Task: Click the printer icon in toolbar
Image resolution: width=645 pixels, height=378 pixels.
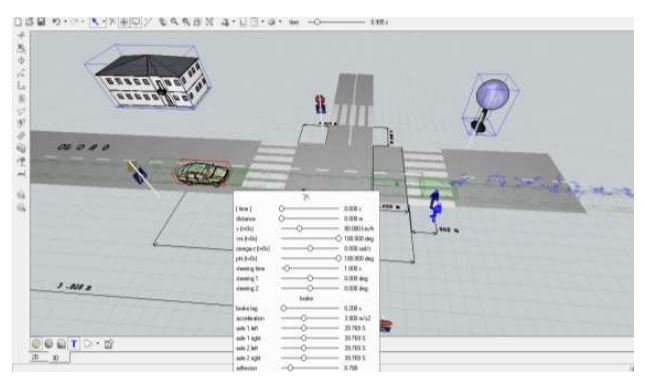Action: pyautogui.click(x=225, y=22)
